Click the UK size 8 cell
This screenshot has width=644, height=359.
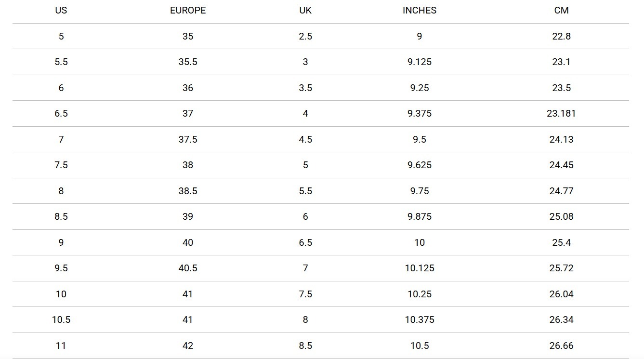tap(305, 319)
